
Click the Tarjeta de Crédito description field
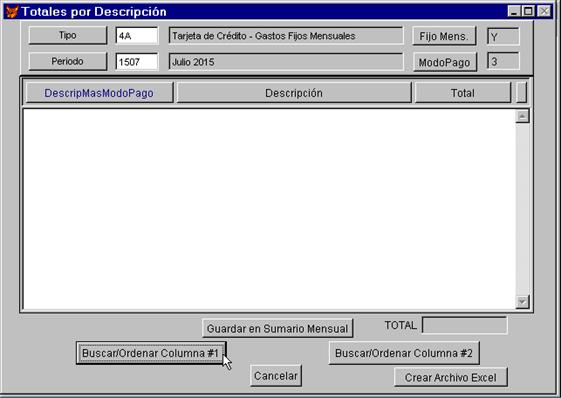tap(286, 36)
